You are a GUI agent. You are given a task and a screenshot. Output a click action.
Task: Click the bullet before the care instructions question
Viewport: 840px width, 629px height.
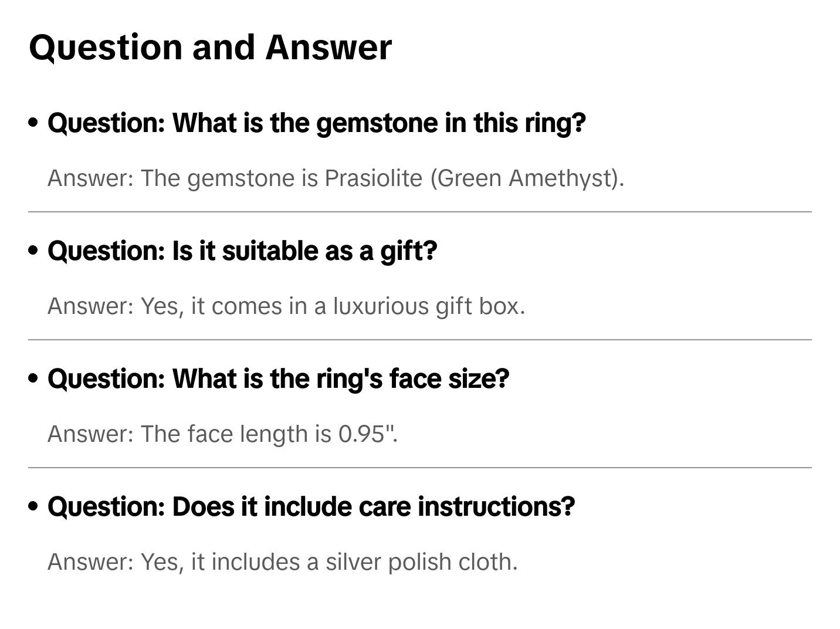33,506
